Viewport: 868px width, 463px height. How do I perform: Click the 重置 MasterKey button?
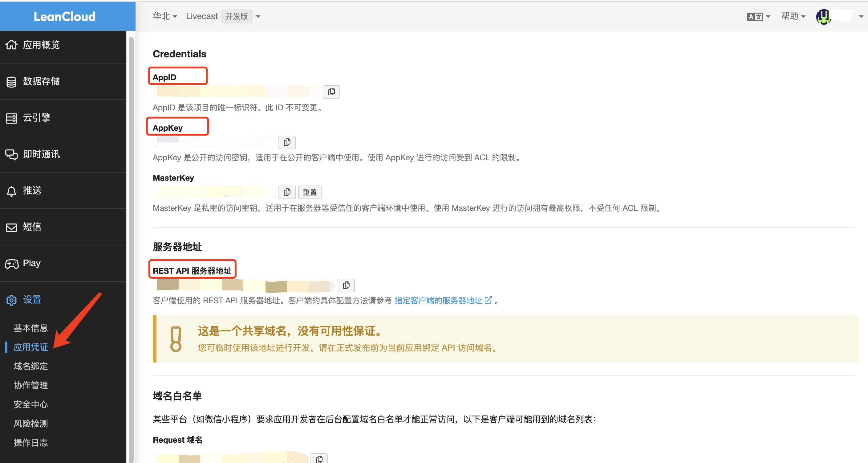pyautogui.click(x=310, y=192)
